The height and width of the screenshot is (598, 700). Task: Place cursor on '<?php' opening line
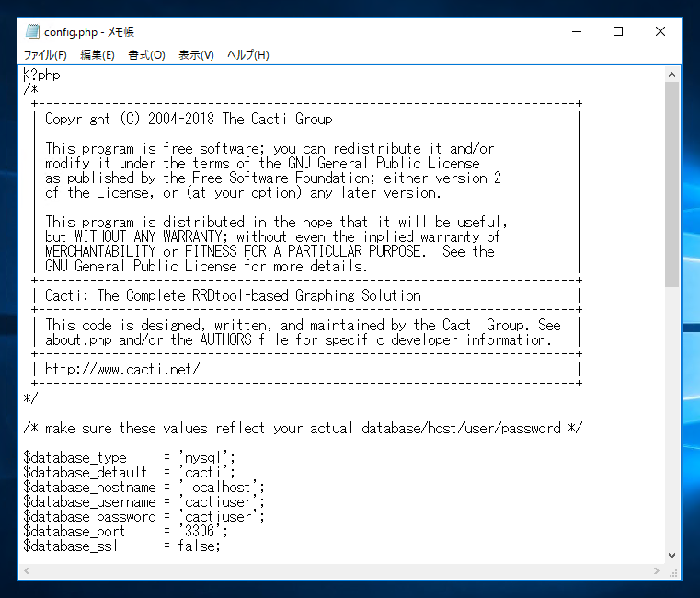click(x=42, y=75)
